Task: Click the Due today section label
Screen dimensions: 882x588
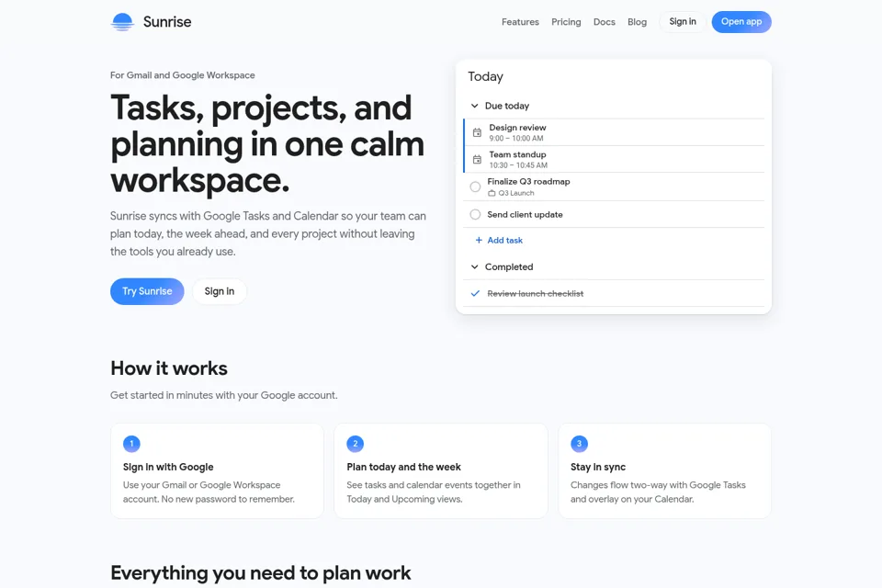Action: click(507, 106)
